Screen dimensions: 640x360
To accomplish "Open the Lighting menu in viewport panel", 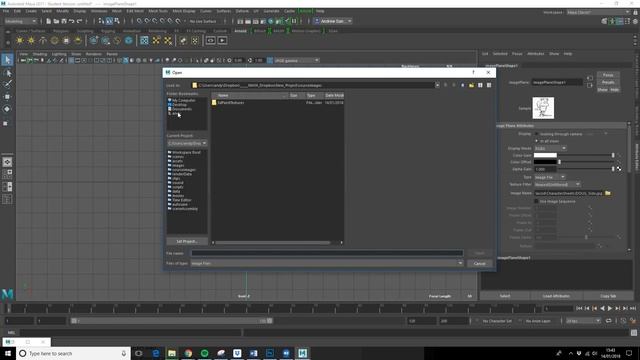I will [x=59, y=54].
